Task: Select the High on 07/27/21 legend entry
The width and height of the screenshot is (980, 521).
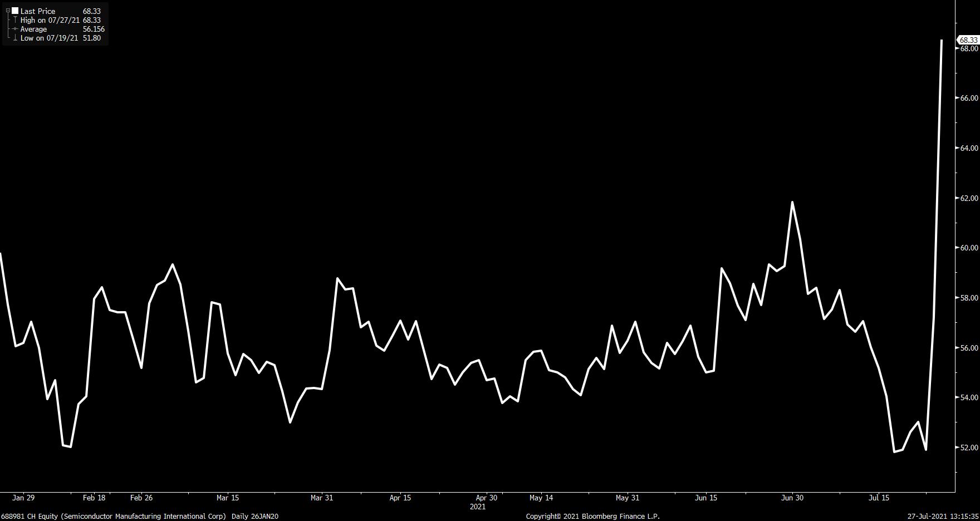Action: coord(49,20)
